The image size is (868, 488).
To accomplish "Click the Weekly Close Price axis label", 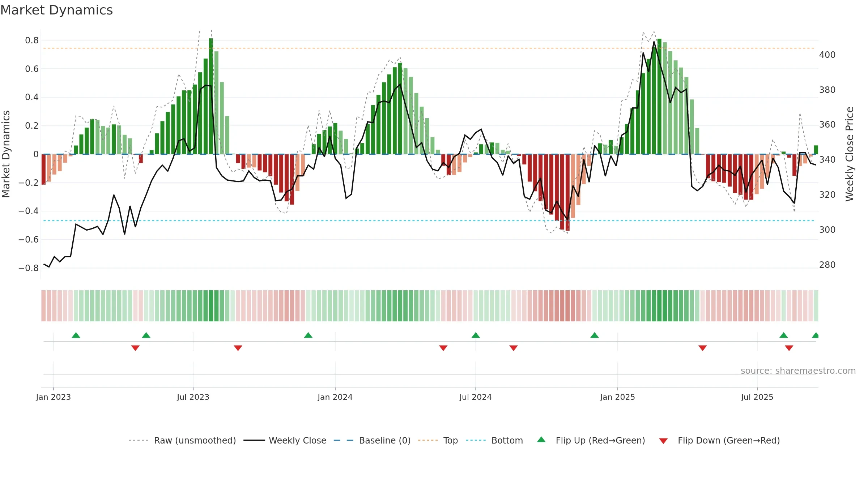I will (x=850, y=154).
